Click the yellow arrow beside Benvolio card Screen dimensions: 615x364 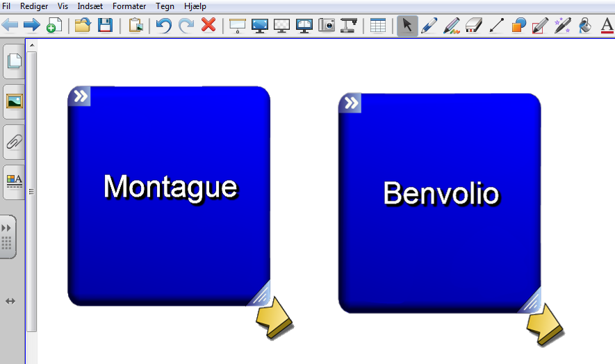pyautogui.click(x=546, y=325)
